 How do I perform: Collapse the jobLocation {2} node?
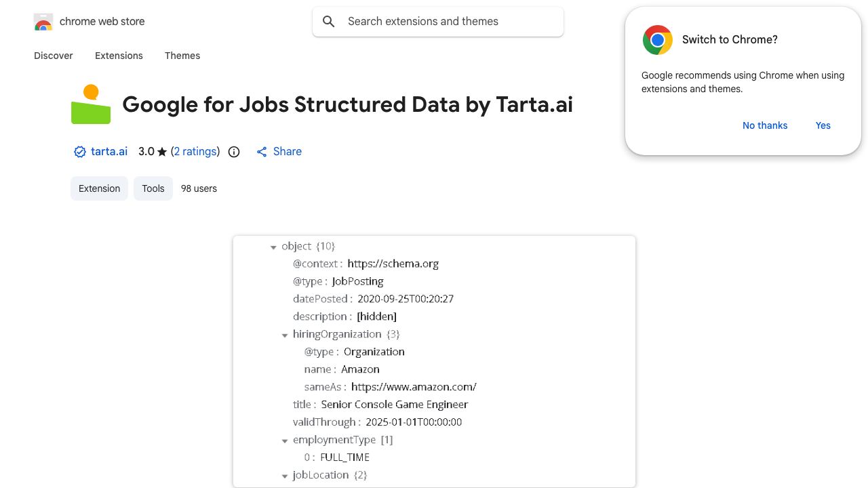tap(285, 476)
